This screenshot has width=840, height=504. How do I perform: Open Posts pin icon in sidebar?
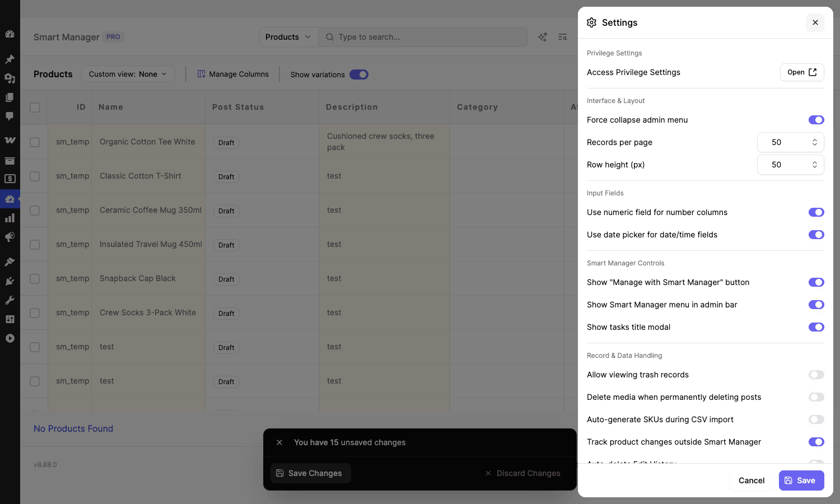coord(10,59)
